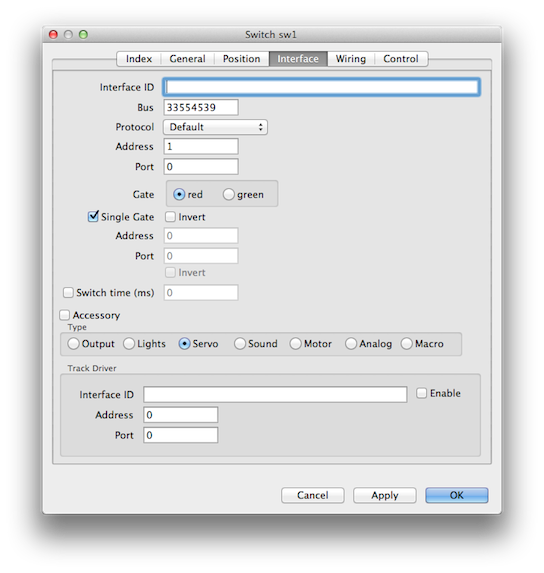Focus the Track Driver Interface ID field
This screenshot has width=544, height=573.
[275, 395]
